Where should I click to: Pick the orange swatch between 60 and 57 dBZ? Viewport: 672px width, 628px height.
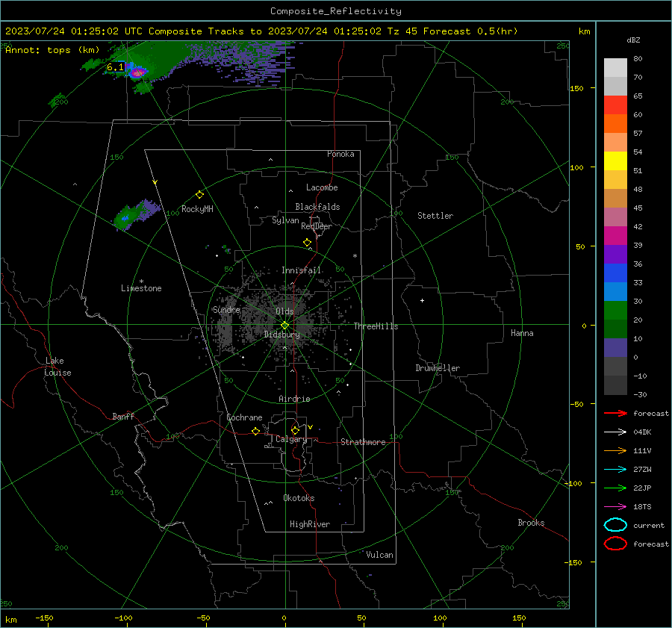[615, 124]
